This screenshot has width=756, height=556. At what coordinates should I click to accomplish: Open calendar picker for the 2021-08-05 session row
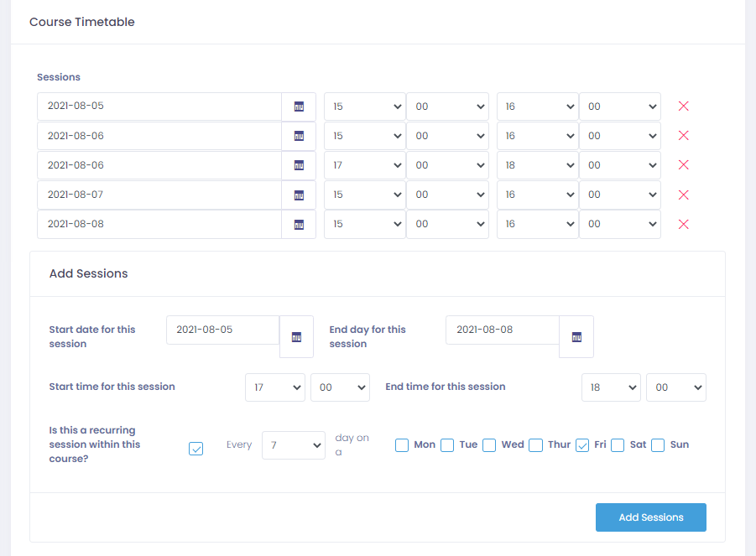tap(298, 107)
